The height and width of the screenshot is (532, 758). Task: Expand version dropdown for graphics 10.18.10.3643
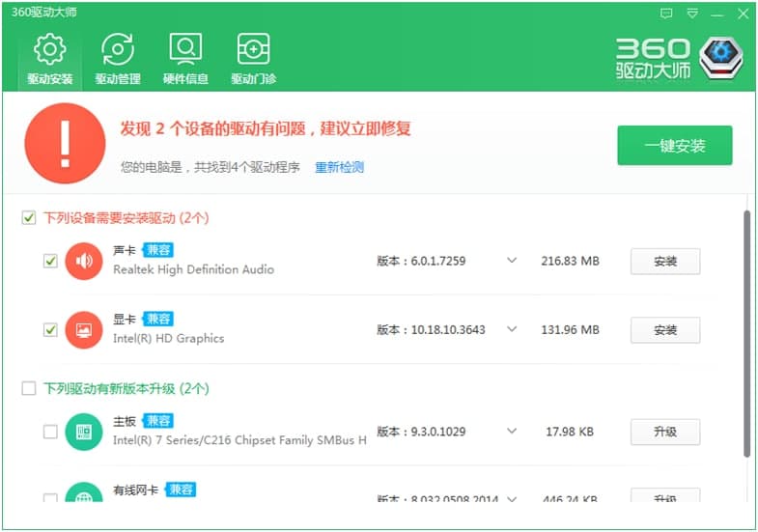(512, 330)
